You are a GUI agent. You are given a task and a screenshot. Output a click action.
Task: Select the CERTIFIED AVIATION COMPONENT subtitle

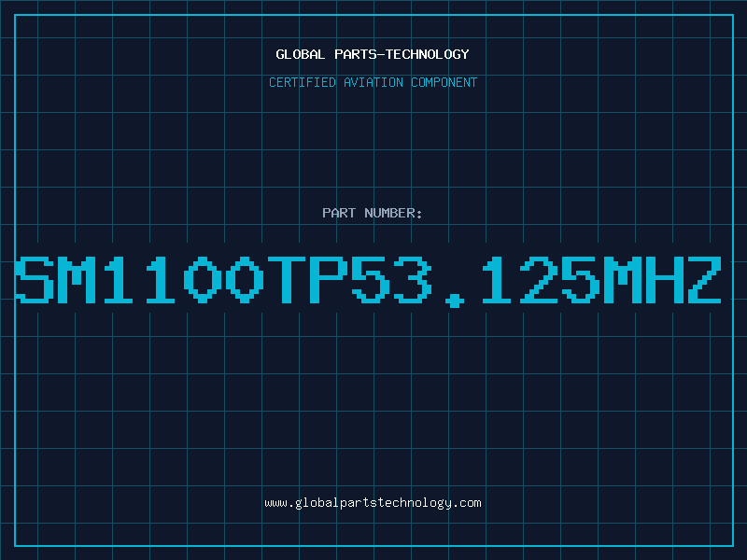tap(373, 82)
